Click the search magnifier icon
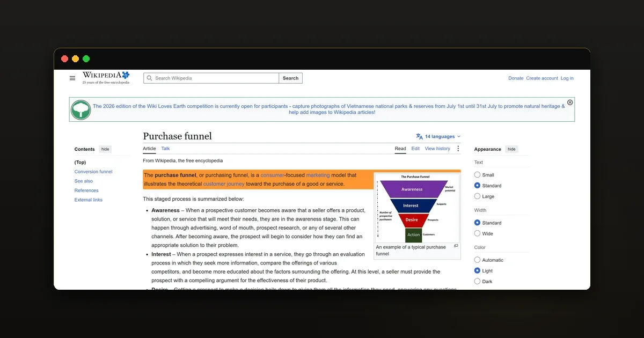 (150, 78)
